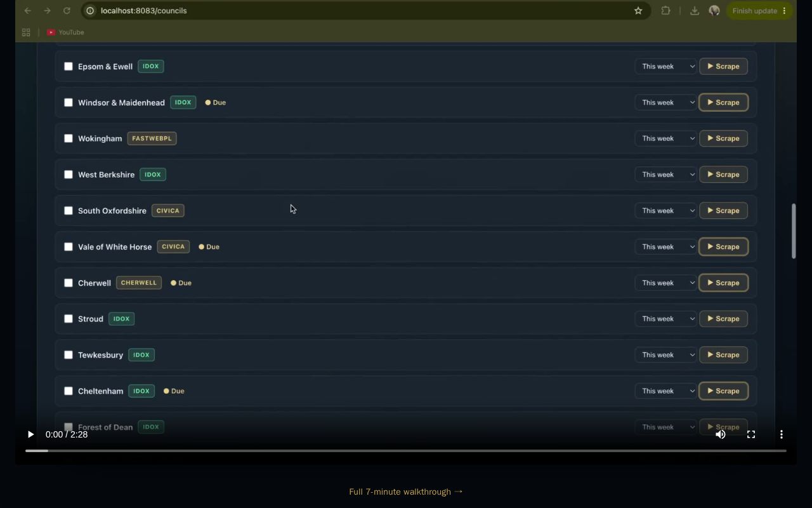Open the period dropdown for Vale of White Horse
This screenshot has height=508, width=812.
[x=665, y=246]
